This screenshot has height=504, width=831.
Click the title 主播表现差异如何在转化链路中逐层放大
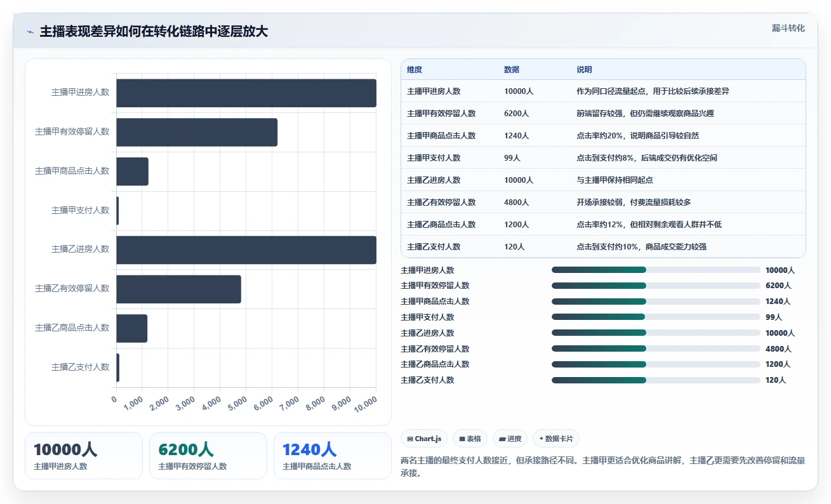coord(154,32)
